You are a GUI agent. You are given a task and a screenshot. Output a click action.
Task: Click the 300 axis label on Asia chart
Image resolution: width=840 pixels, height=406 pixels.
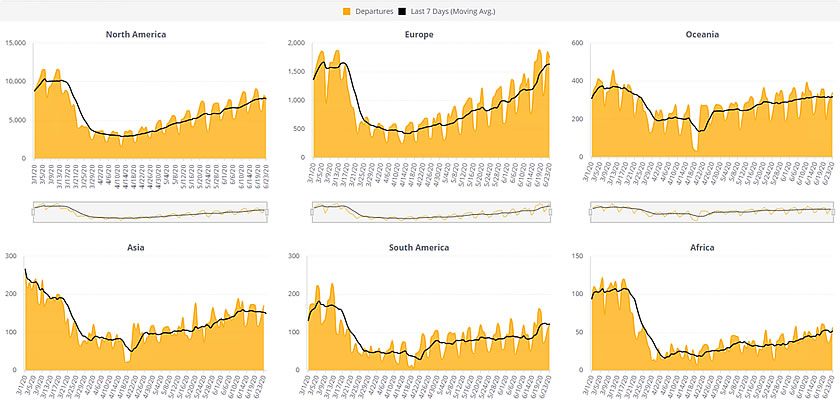click(11, 256)
